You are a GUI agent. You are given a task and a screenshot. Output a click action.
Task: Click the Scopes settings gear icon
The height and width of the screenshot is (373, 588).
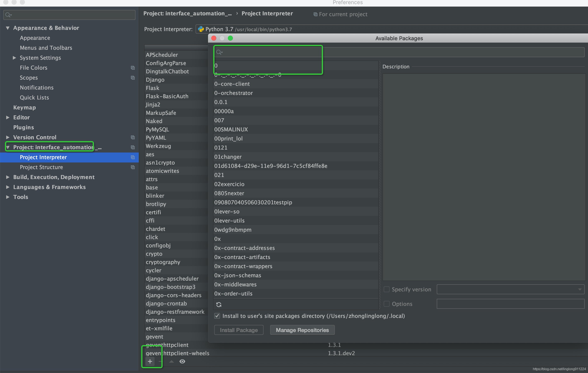[x=132, y=78]
